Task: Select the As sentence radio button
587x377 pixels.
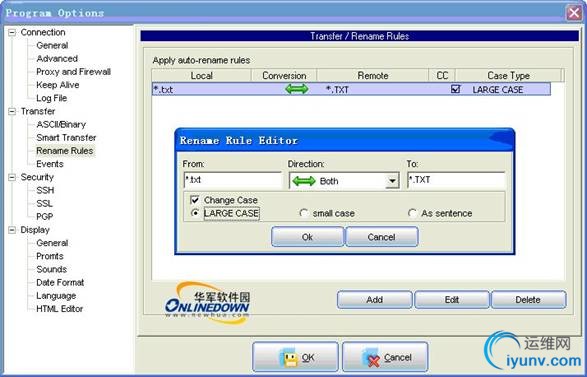Action: pos(412,213)
